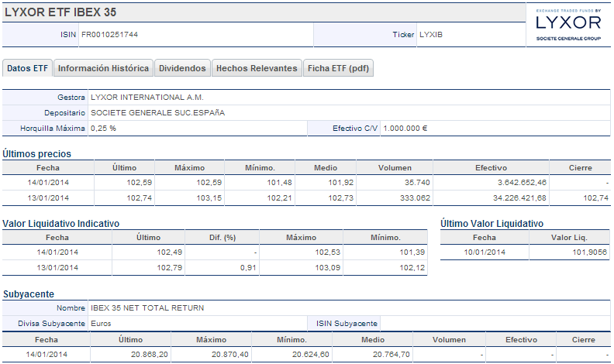Switch to the Datos ETF tab

pyautogui.click(x=27, y=68)
